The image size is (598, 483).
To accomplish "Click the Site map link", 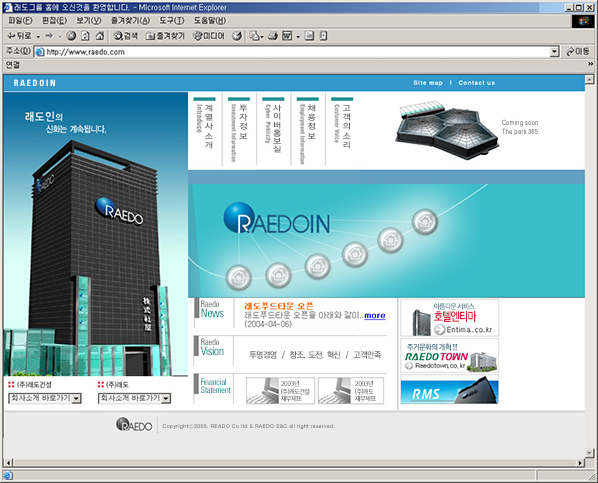I will point(428,83).
